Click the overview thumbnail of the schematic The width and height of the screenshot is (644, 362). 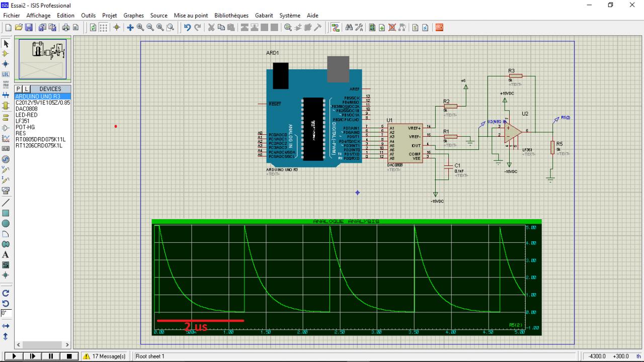(43, 59)
